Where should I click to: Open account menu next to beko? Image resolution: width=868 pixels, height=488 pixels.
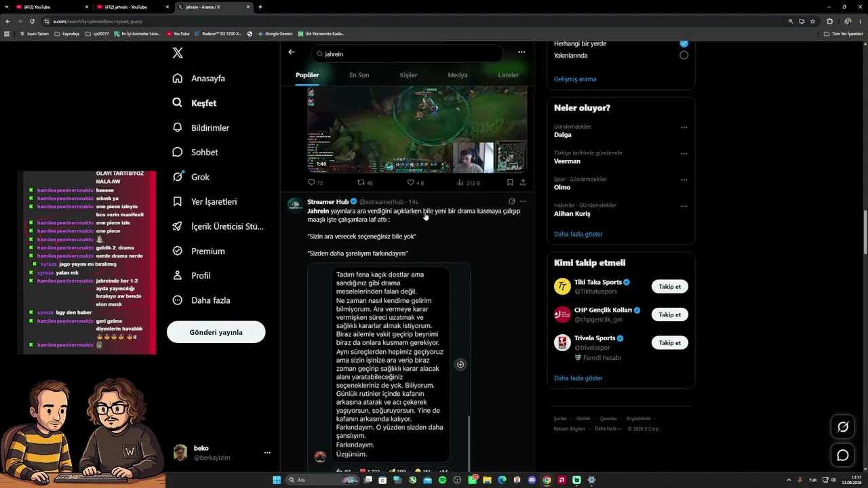pos(267,453)
